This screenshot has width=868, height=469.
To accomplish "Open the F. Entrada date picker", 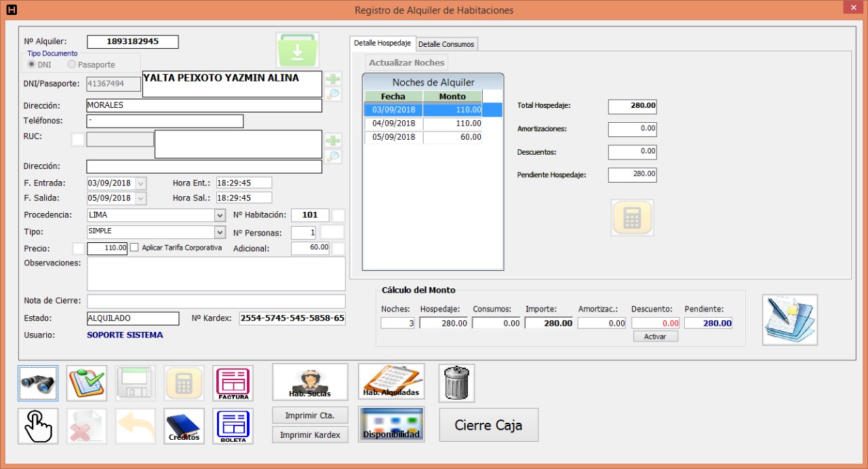I will (140, 183).
